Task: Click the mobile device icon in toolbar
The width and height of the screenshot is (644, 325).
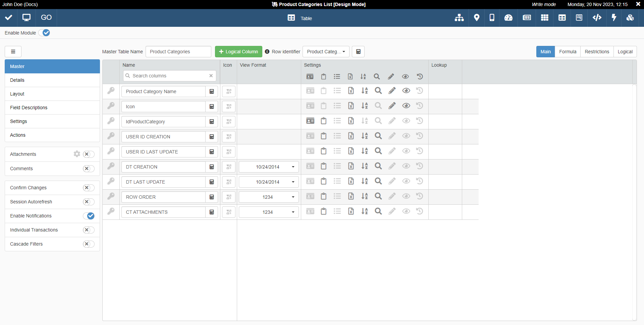Action: [x=492, y=18]
